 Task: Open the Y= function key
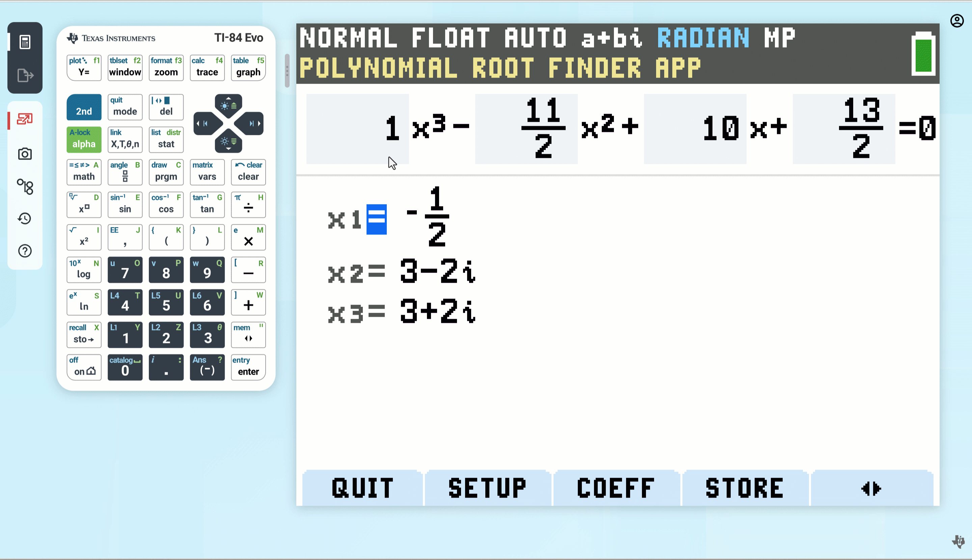coord(84,68)
